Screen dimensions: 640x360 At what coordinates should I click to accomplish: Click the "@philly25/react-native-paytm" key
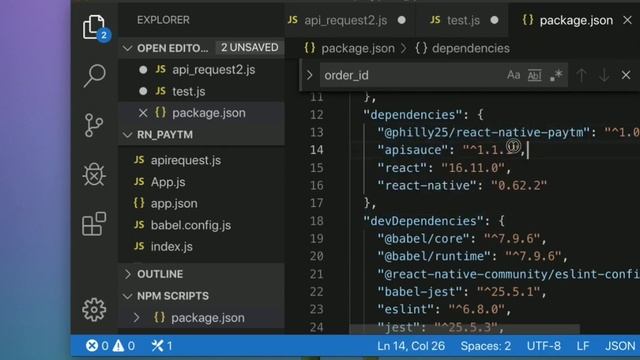(x=484, y=133)
